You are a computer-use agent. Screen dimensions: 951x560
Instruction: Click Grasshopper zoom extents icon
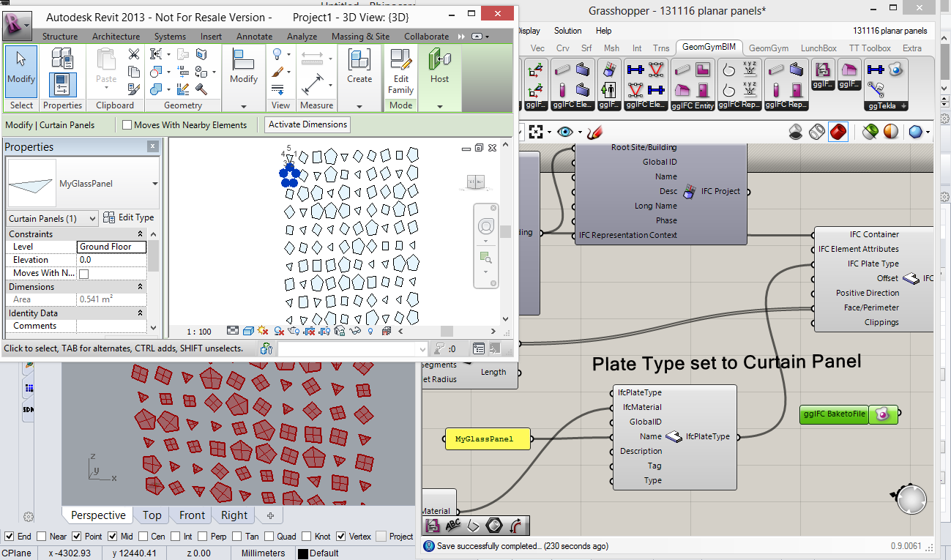click(536, 132)
